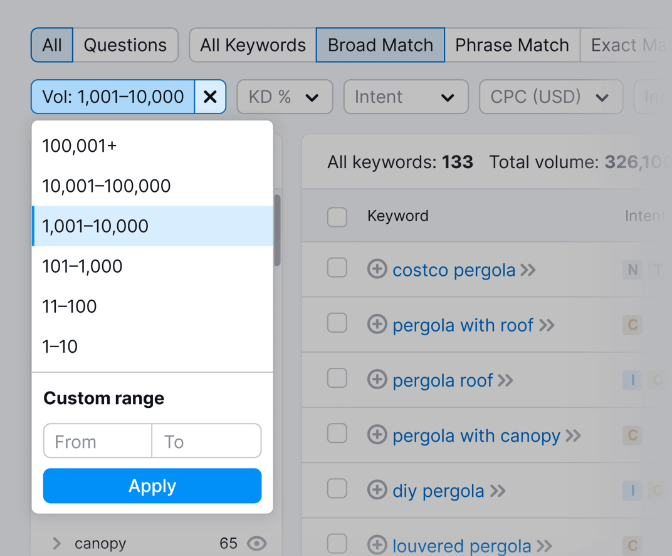
Task: Click the custom range From field
Action: tap(97, 441)
